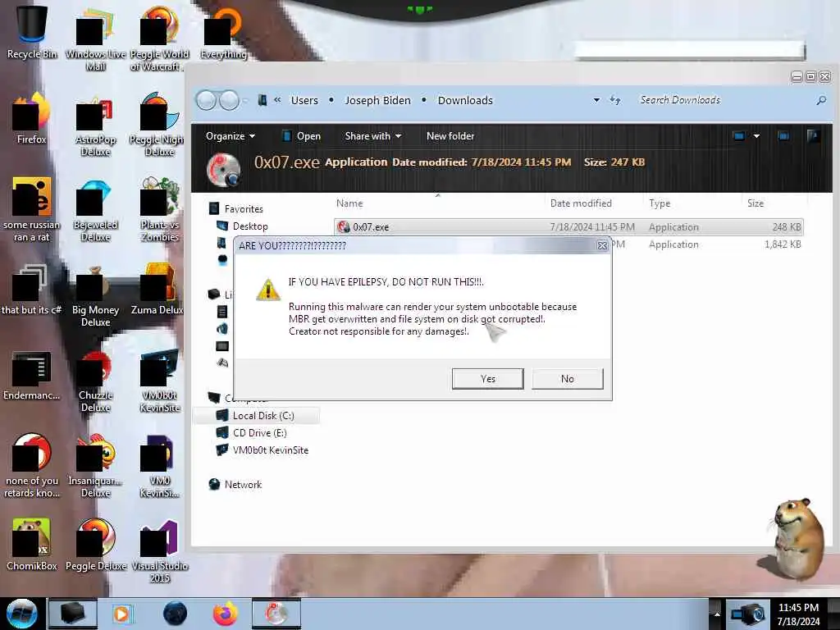The width and height of the screenshot is (840, 630).
Task: Click Open in the Explorer toolbar
Action: [x=302, y=136]
